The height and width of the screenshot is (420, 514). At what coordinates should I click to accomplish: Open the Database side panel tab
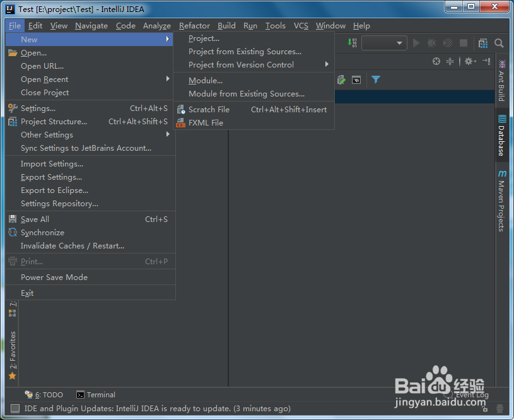pyautogui.click(x=501, y=135)
